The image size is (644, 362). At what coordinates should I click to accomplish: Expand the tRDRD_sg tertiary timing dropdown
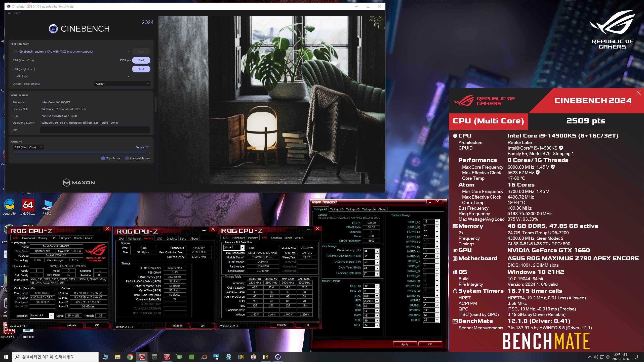tap(437, 222)
